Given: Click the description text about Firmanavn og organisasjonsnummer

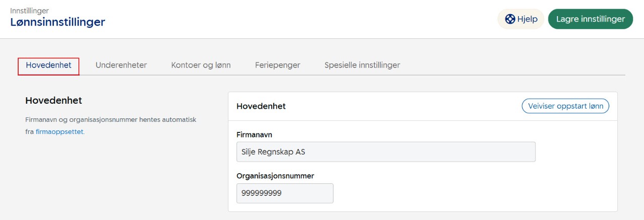Looking at the screenshot, I should click(x=111, y=120).
